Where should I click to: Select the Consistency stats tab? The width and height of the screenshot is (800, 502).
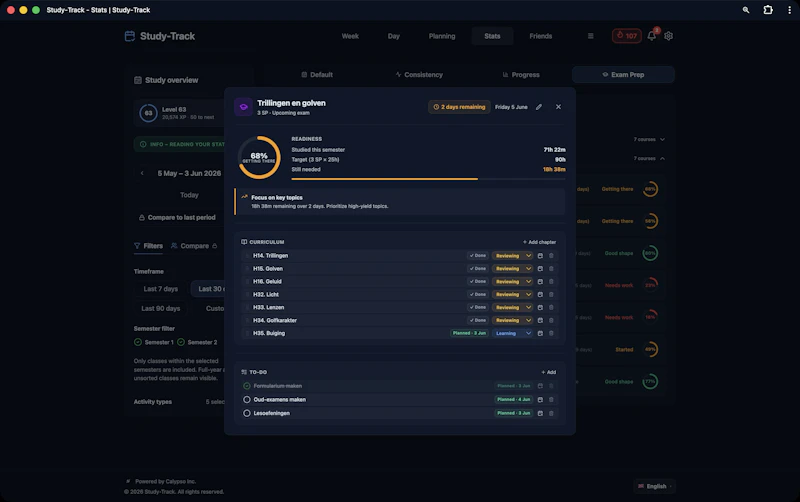[x=419, y=74]
